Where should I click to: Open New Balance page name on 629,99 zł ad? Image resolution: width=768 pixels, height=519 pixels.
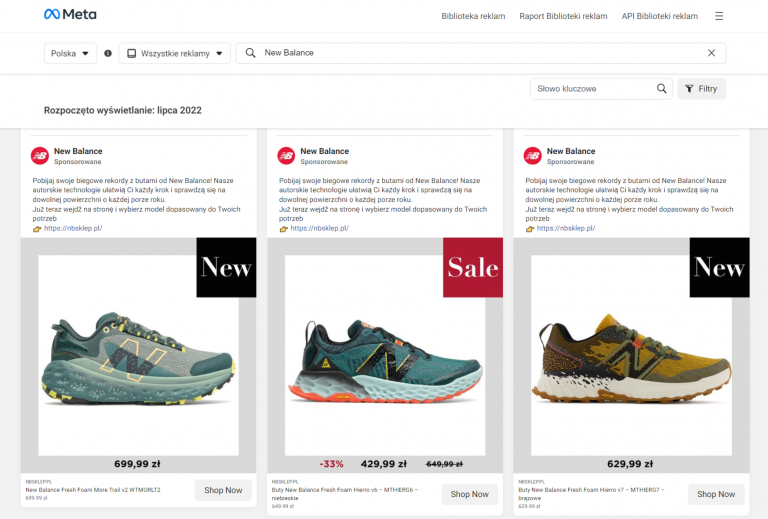tap(571, 151)
